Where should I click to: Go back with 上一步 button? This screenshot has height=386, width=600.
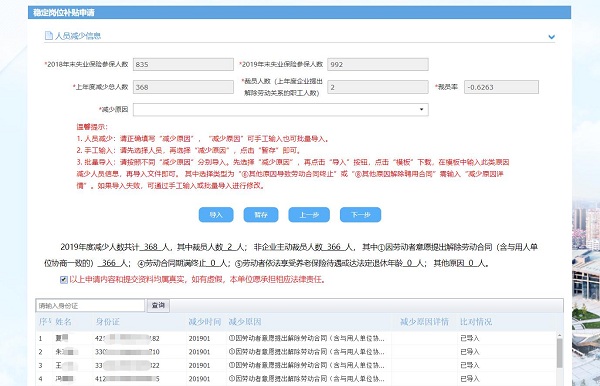point(309,215)
